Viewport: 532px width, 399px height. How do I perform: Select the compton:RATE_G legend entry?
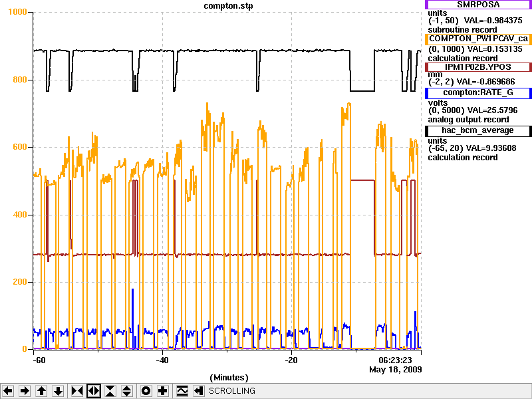[478, 93]
